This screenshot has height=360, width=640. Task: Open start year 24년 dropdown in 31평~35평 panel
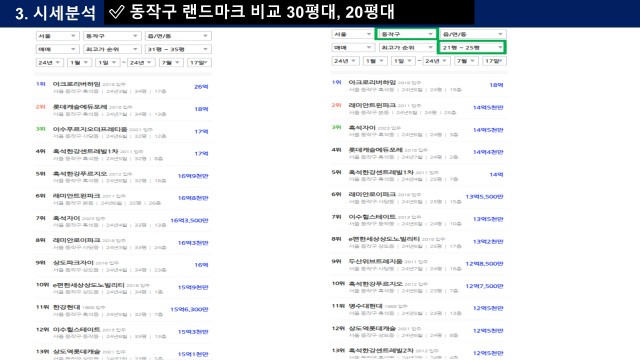pos(49,62)
